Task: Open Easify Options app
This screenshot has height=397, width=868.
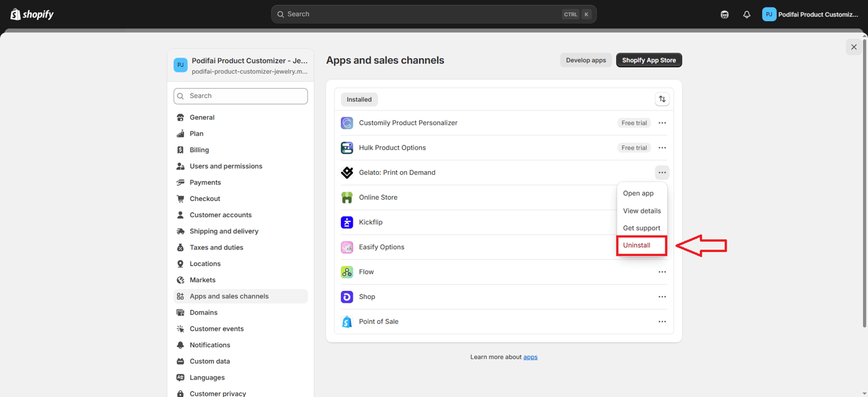Action: tap(381, 247)
